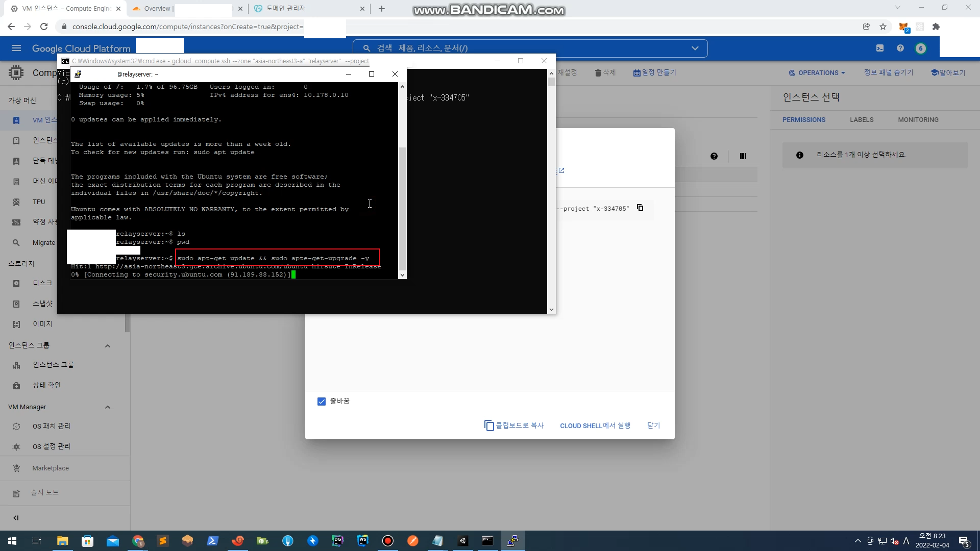The width and height of the screenshot is (980, 551).
Task: Open browser extensions puzzle icon
Action: (936, 27)
